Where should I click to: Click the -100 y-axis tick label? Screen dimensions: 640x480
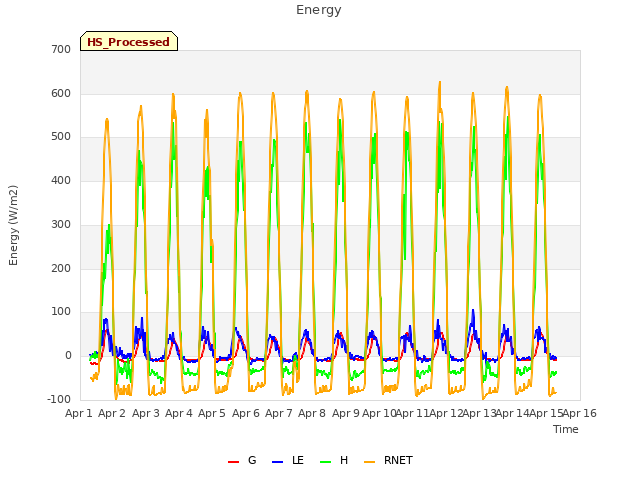point(59,400)
